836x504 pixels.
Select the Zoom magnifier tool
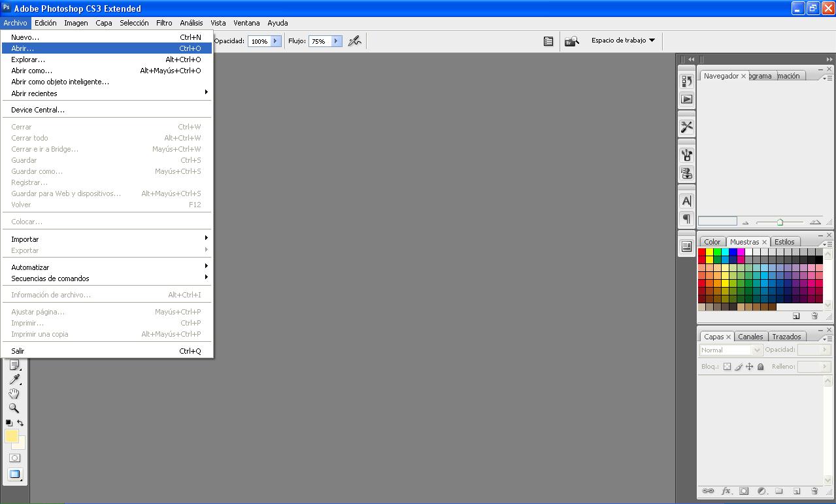click(x=14, y=408)
